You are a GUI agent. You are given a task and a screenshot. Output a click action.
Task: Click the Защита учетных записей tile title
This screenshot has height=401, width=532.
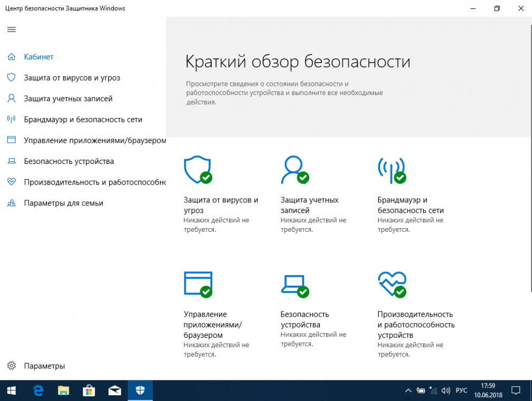309,205
